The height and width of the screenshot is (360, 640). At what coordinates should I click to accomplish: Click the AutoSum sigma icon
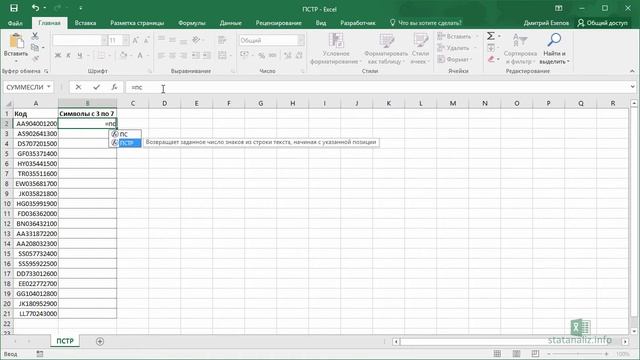click(x=491, y=36)
